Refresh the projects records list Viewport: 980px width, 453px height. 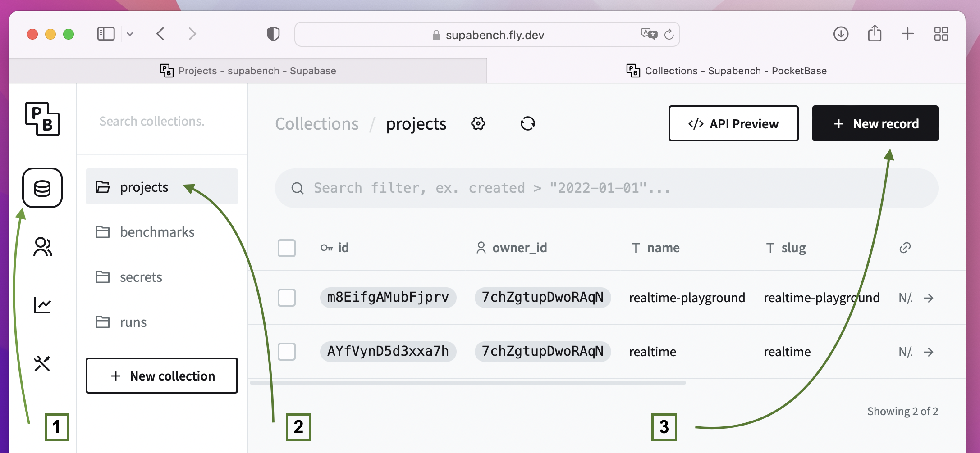[x=527, y=123]
